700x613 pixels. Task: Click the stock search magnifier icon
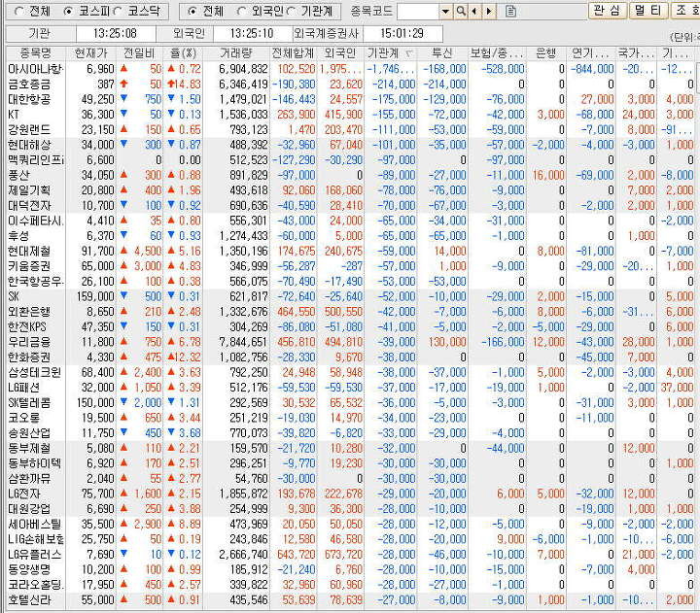tap(461, 11)
